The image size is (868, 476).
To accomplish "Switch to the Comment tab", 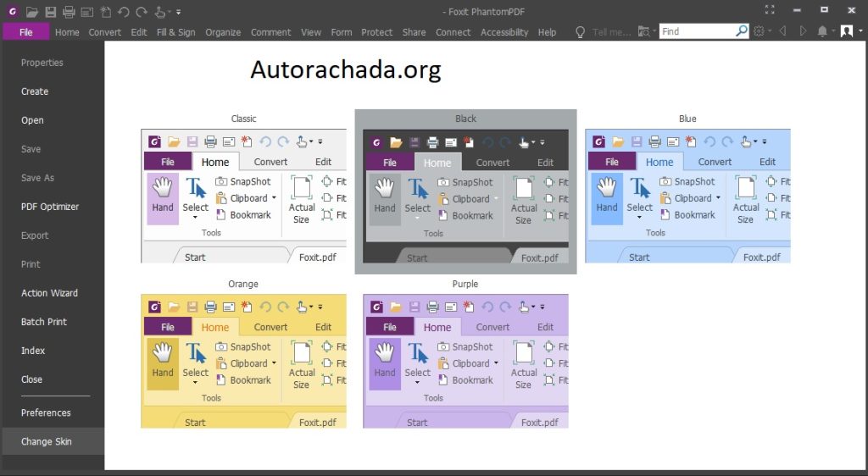I will (x=270, y=32).
